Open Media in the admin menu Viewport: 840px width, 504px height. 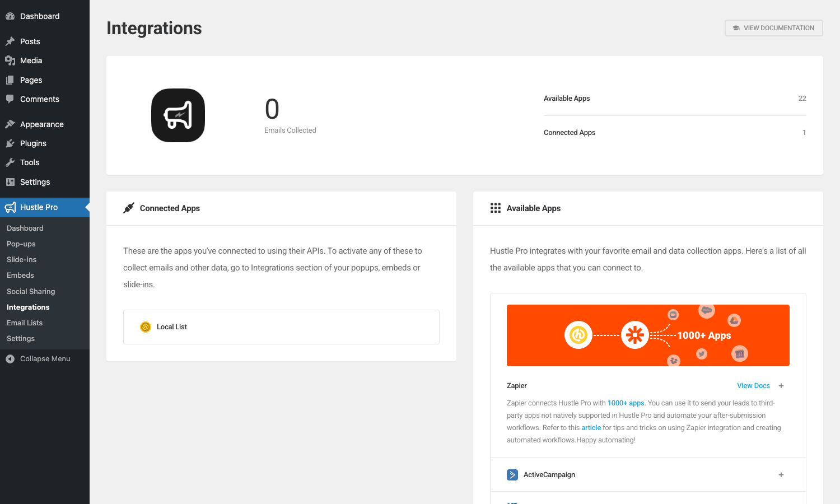tap(45, 60)
